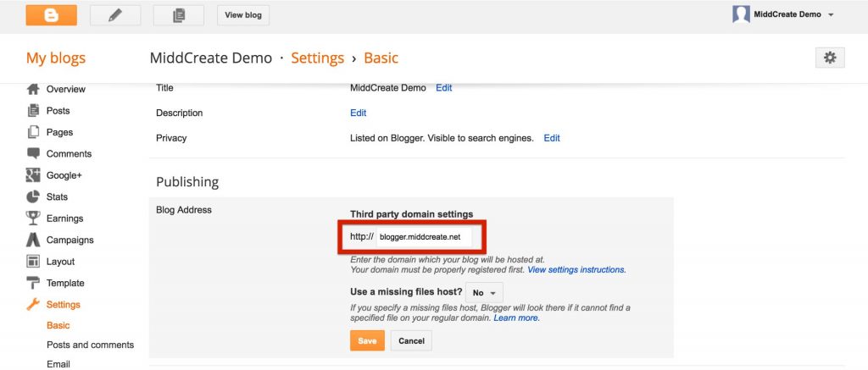
Task: Open the Blogger home logo button
Action: [x=51, y=15]
